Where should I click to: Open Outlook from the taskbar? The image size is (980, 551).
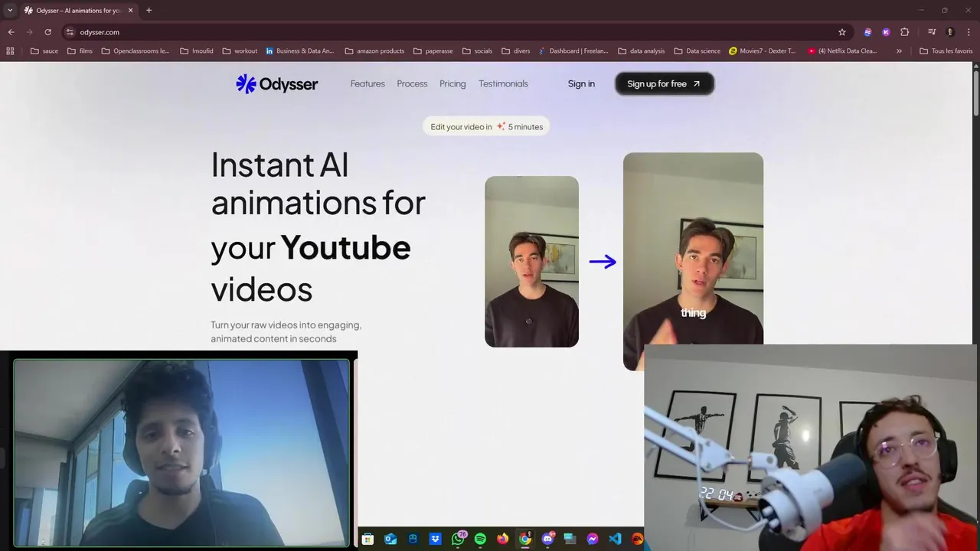click(390, 539)
